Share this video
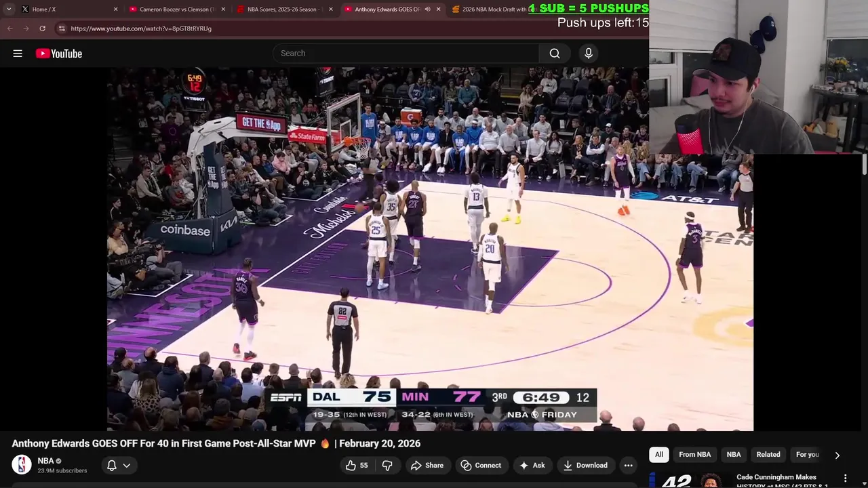This screenshot has height=488, width=868. point(427,465)
